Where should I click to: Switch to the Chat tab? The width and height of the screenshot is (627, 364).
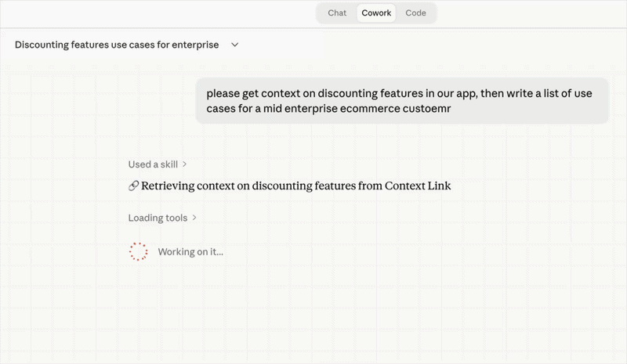(x=337, y=13)
